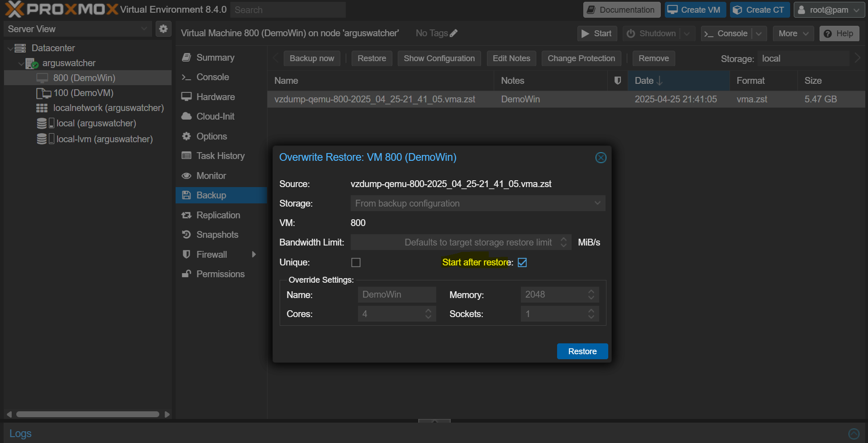The width and height of the screenshot is (868, 443).
Task: Open the Help button
Action: pyautogui.click(x=839, y=34)
